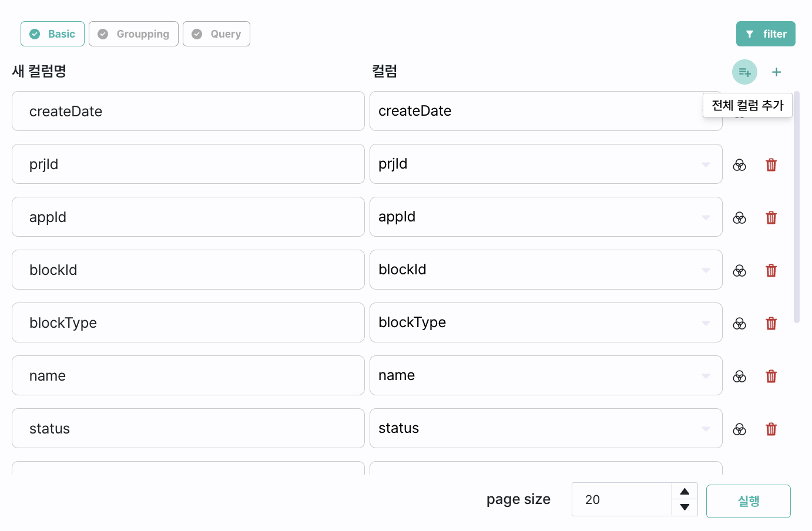Click the three-circles icon in name row
This screenshot has height=531, width=812.
point(740,377)
